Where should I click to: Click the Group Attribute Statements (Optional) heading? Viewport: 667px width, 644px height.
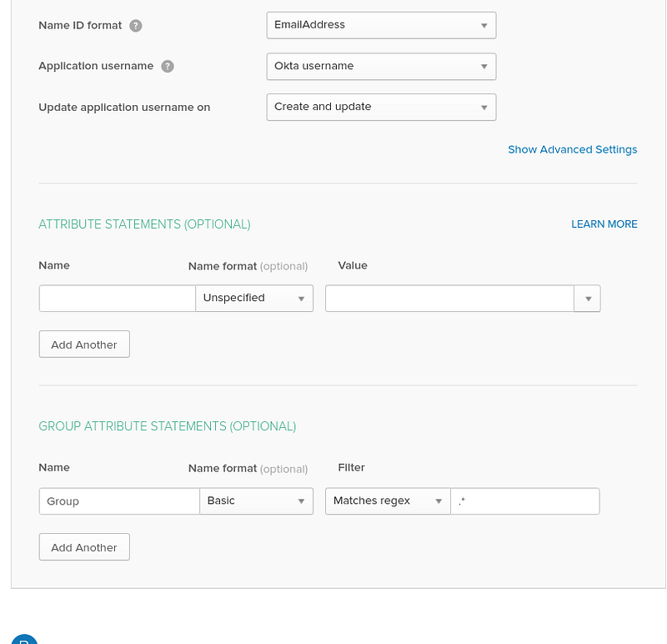(x=168, y=426)
